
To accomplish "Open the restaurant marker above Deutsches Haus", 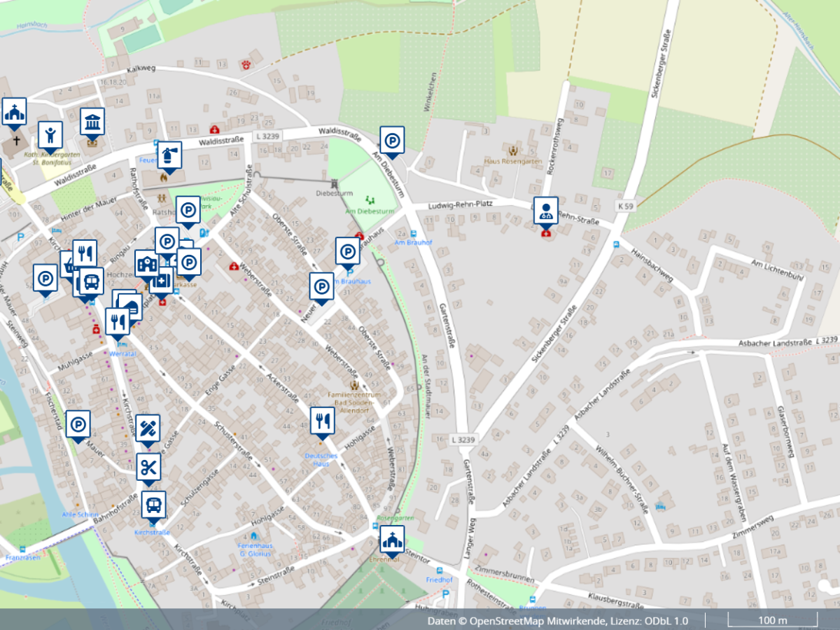I will click(x=323, y=420).
